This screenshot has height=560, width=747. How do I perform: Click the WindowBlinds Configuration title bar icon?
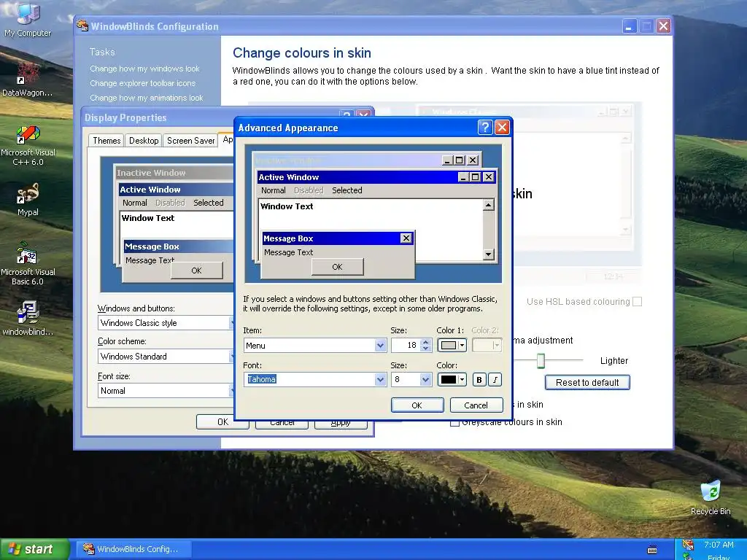click(82, 26)
